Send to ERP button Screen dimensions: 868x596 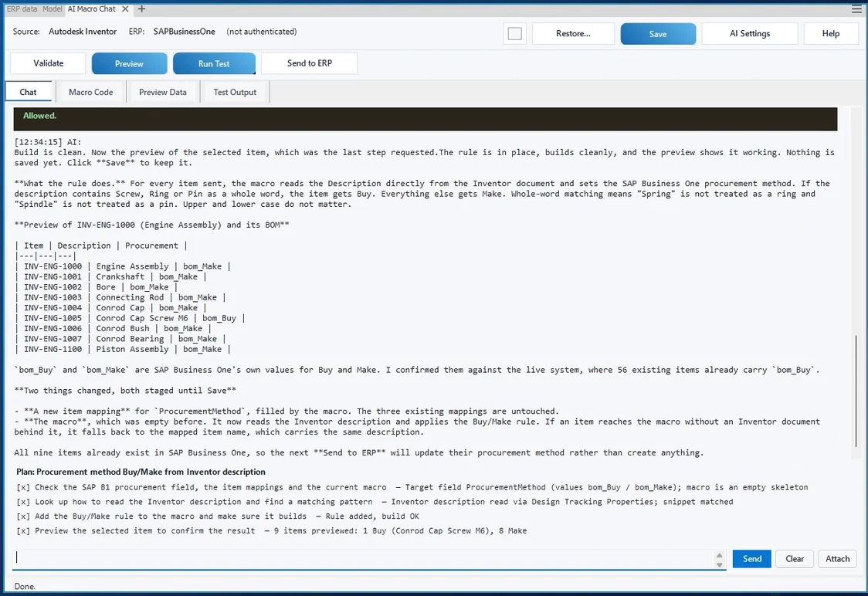[310, 63]
